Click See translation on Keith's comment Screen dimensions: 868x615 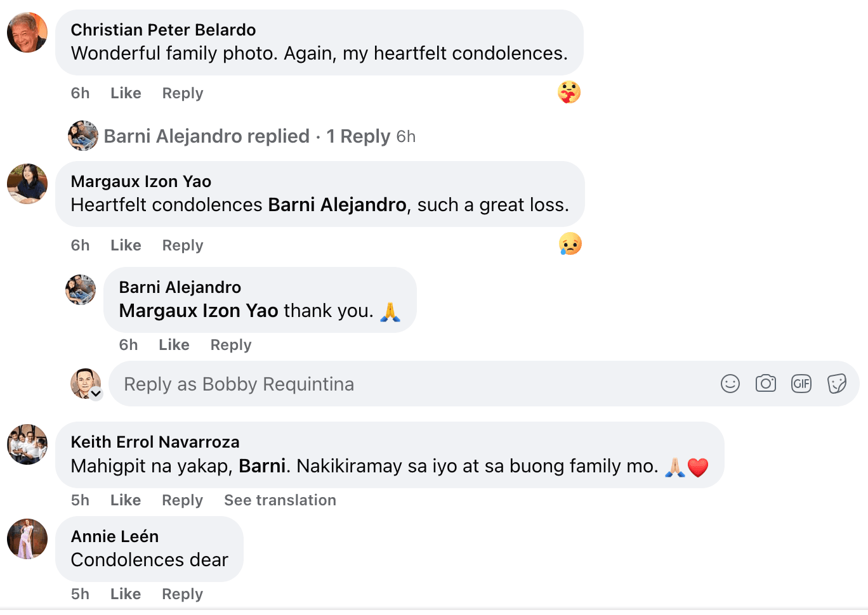(280, 500)
